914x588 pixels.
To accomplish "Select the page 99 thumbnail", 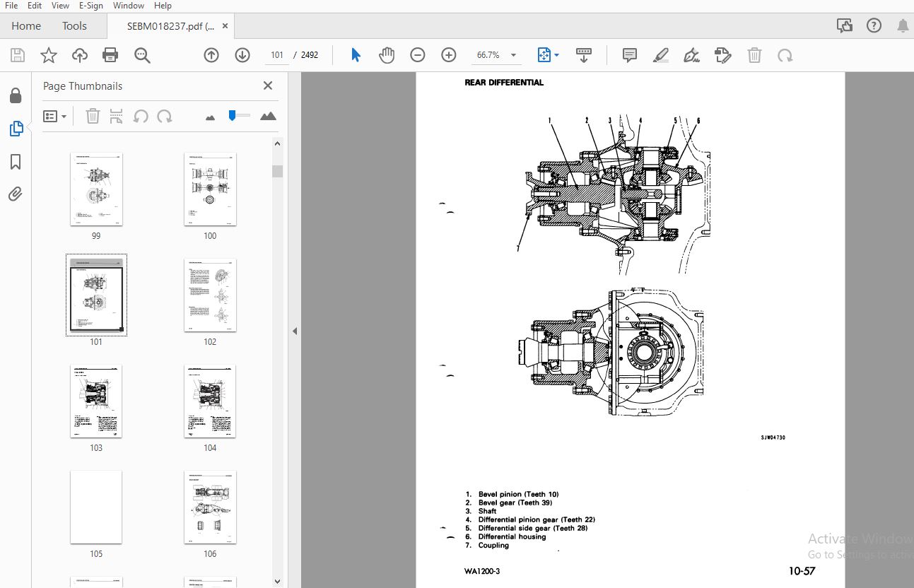I will point(96,189).
